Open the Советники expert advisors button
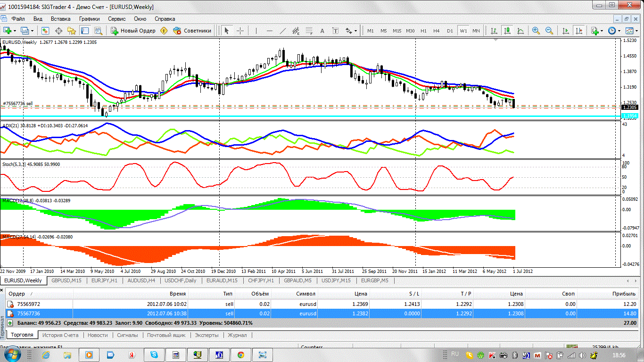Image resolution: width=644 pixels, height=362 pixels. (192, 31)
